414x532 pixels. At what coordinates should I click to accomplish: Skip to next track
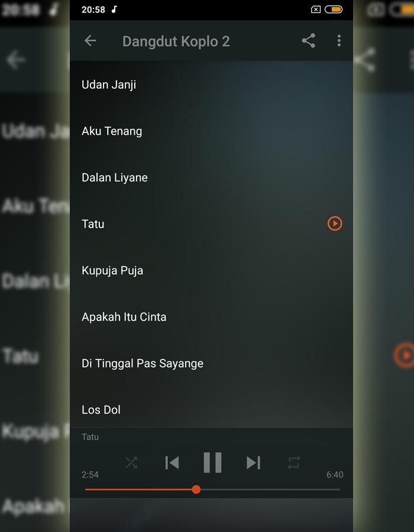coord(253,463)
